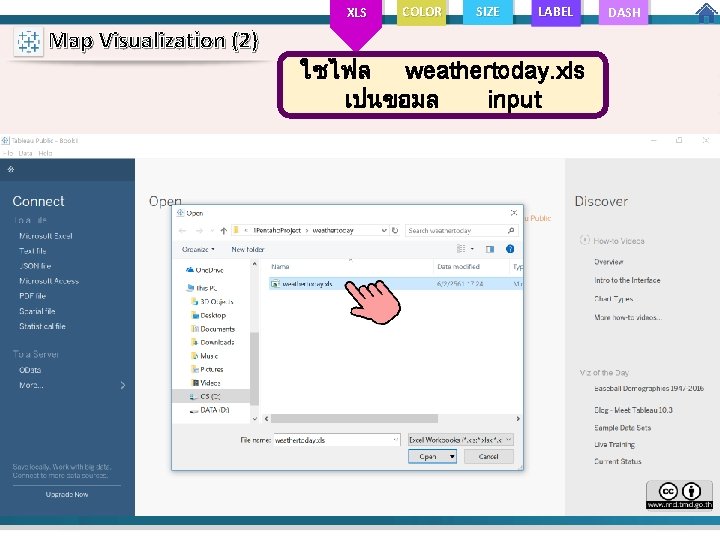Go forward in the Open dialog
The image size is (720, 540).
[199, 231]
